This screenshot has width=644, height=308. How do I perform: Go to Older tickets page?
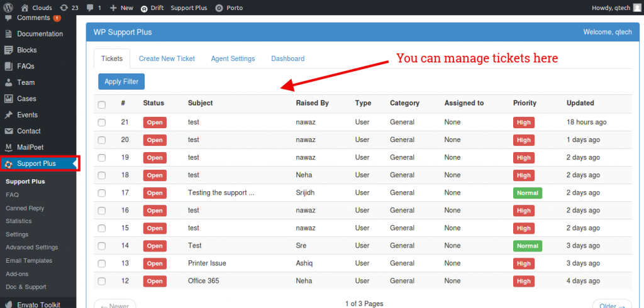(612, 304)
